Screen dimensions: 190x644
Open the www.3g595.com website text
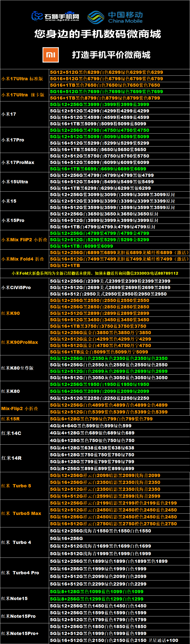[62, 20]
